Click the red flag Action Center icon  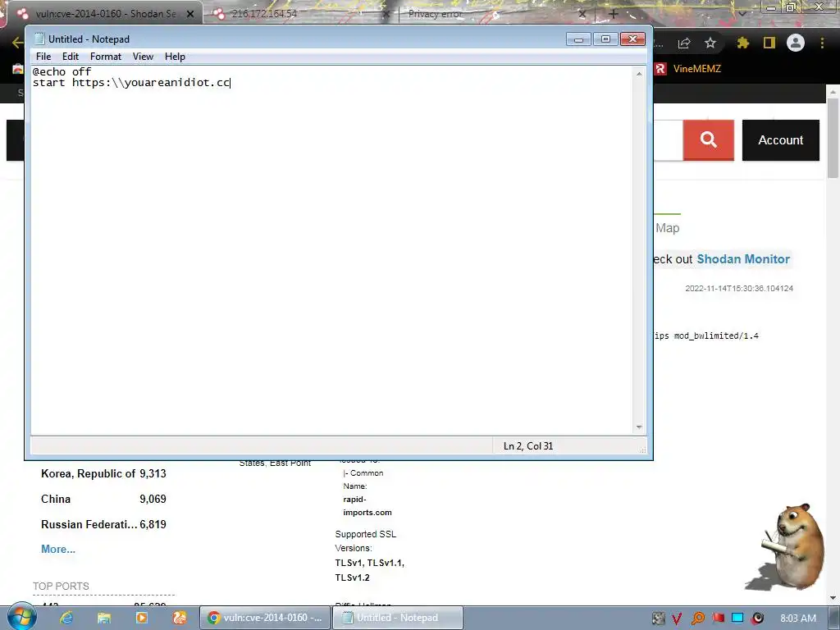point(718,619)
